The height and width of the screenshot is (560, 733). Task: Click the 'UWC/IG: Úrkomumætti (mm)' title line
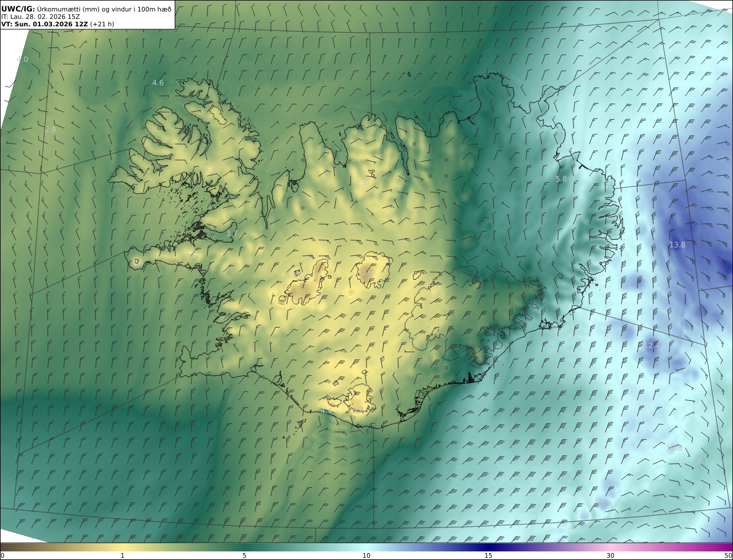pos(86,9)
